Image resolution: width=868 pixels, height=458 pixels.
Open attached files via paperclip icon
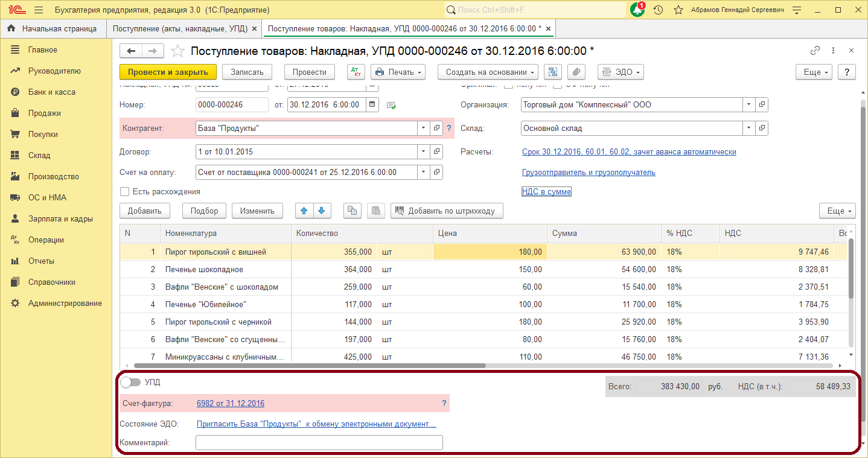[x=576, y=72]
